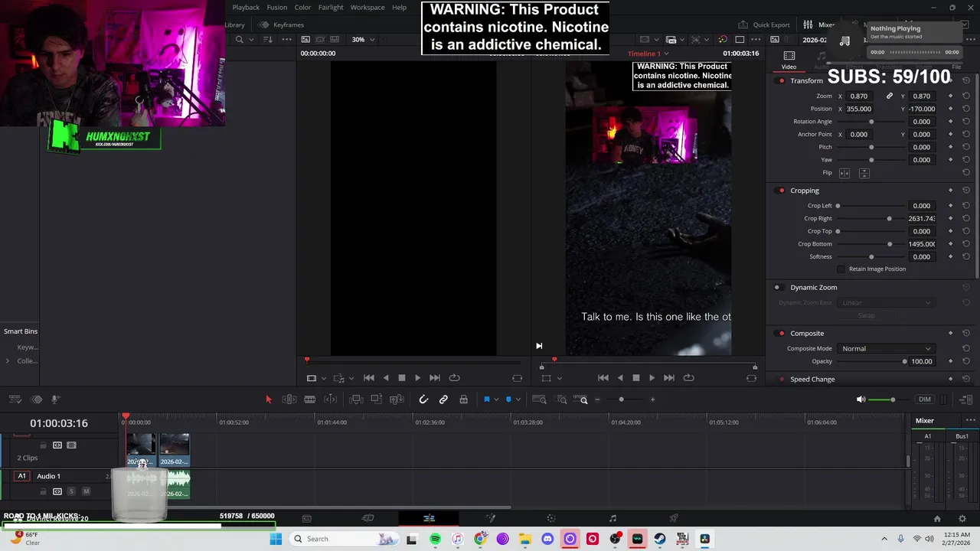Viewport: 980px width, 551px height.
Task: Toggle loop in the timeline viewer
Action: point(688,378)
